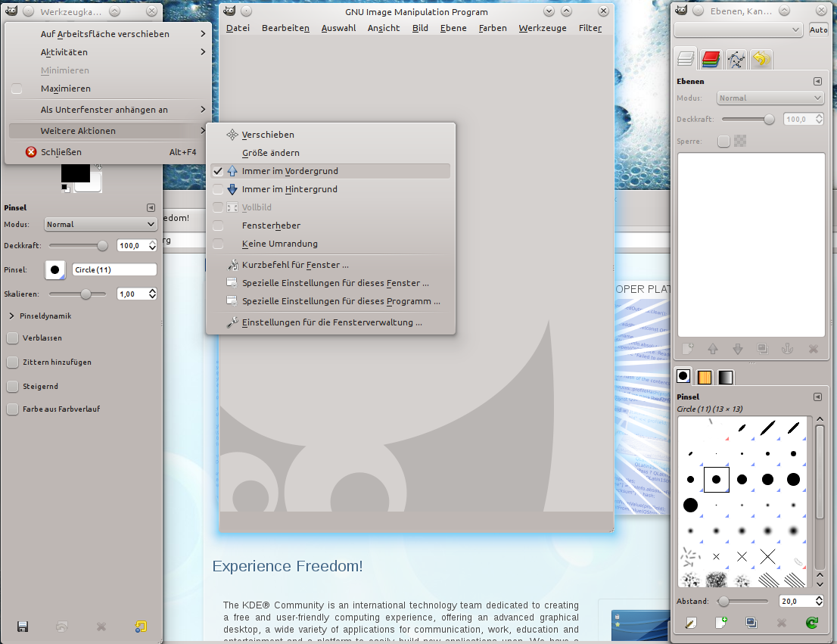The width and height of the screenshot is (837, 644).
Task: Check the Maximieren checkbox
Action: (17, 89)
